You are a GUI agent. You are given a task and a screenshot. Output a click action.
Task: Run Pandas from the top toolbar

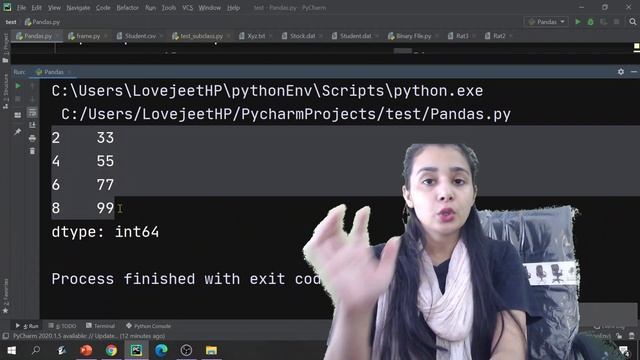578,22
